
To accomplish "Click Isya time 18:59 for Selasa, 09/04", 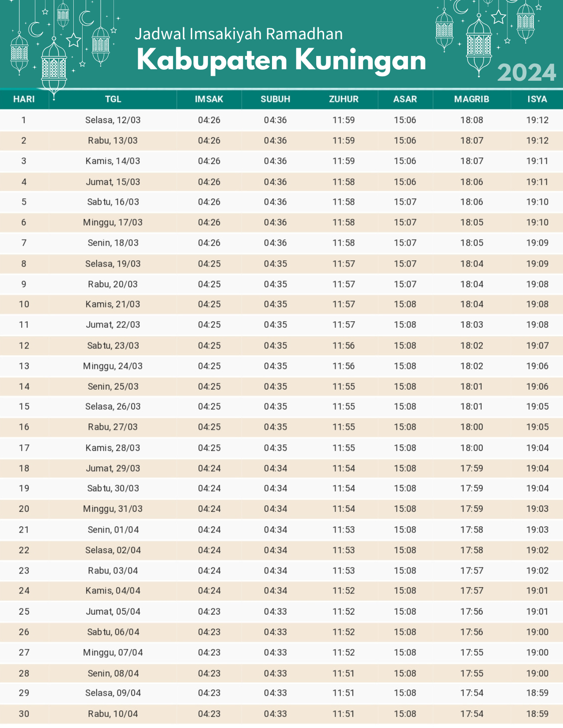I will tap(537, 693).
